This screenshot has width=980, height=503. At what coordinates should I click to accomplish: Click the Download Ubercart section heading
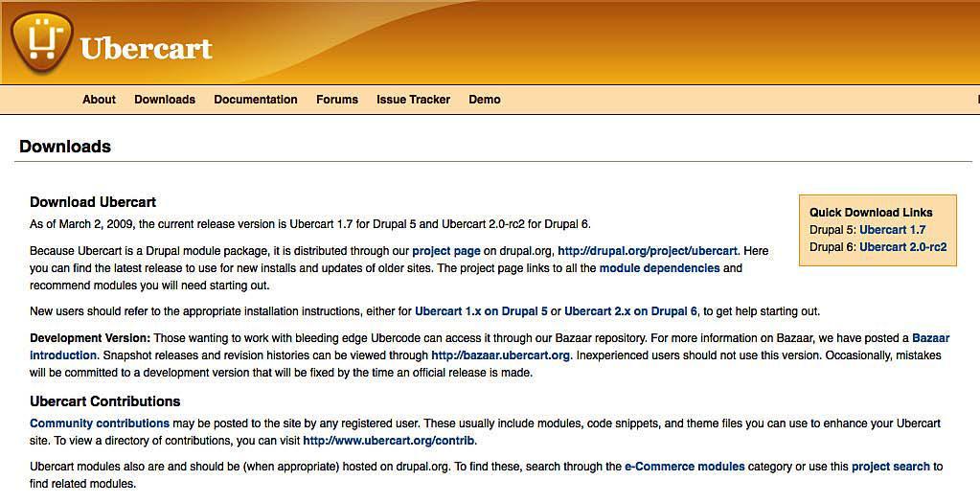[93, 202]
